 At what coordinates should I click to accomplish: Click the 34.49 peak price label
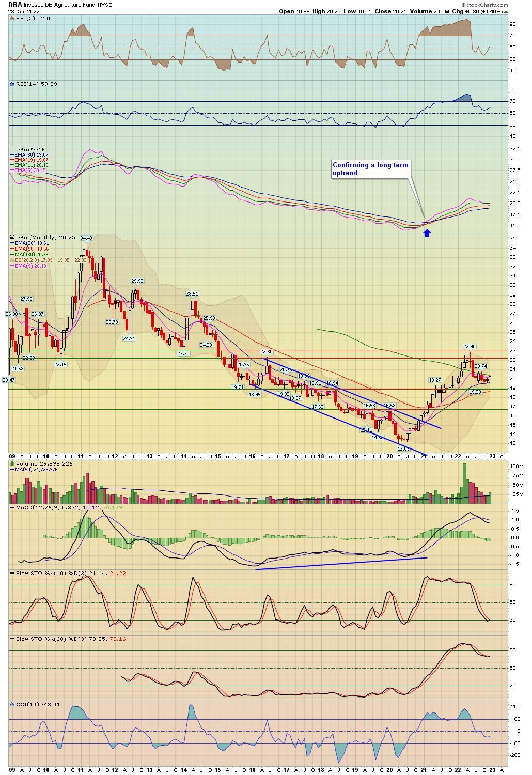click(86, 238)
